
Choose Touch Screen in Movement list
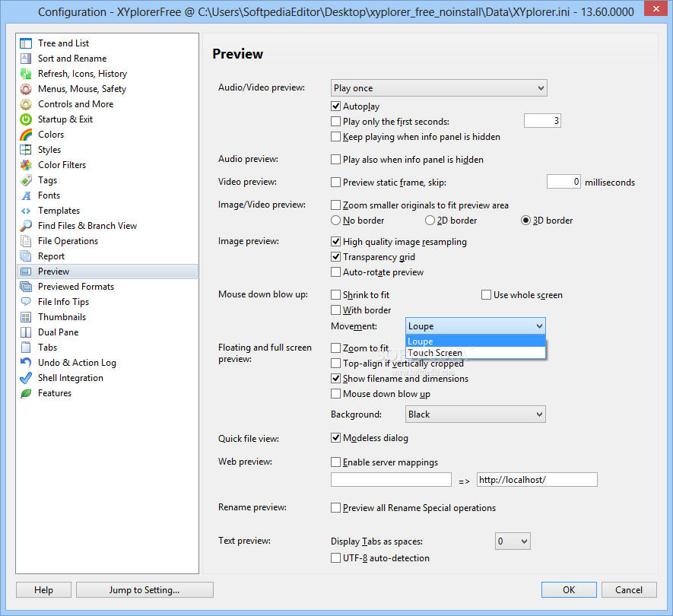[x=475, y=353]
